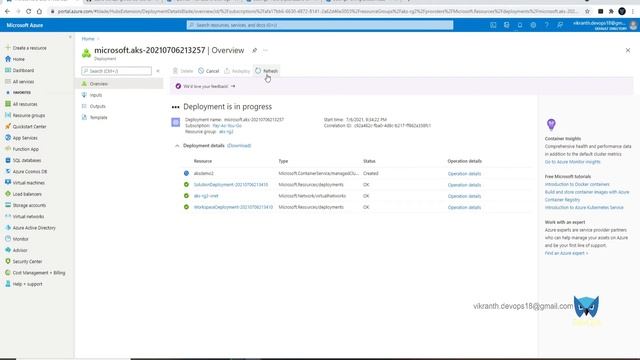Collapse the resource menu with double-chevron
The width and height of the screenshot is (640, 360).
pos(158,71)
